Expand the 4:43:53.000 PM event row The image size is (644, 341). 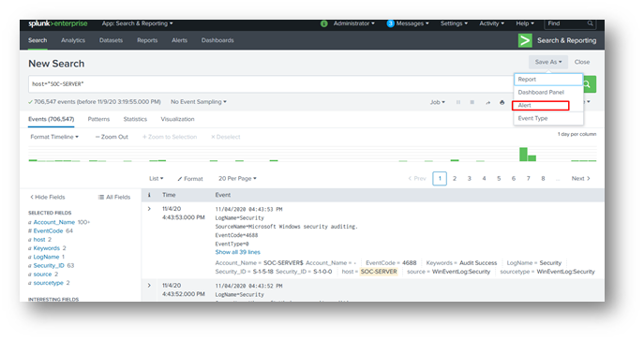pos(149,209)
